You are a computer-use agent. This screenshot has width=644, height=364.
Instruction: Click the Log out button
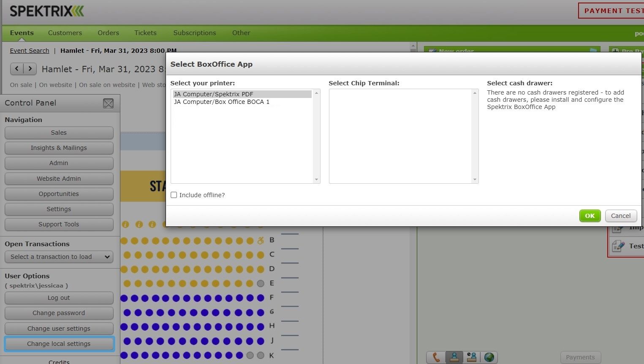coord(59,298)
